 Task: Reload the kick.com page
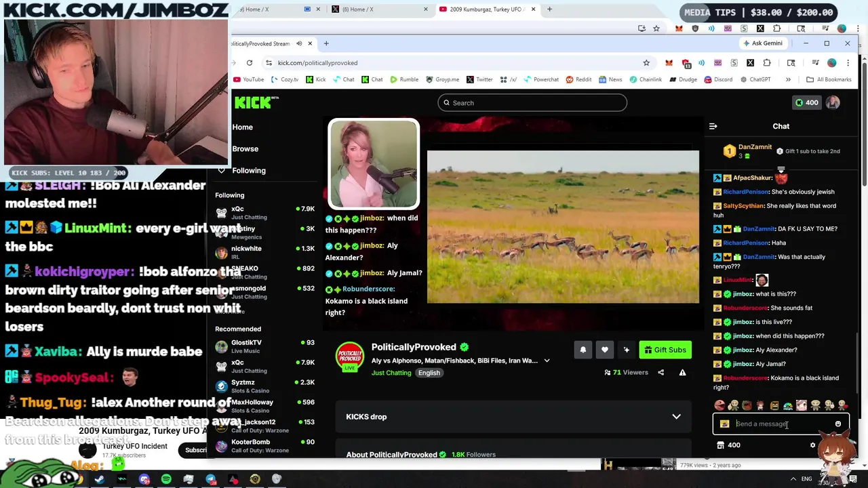[250, 62]
